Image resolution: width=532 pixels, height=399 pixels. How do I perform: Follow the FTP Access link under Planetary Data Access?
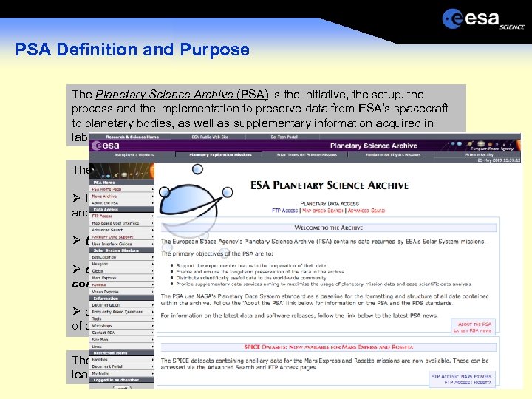tap(284, 211)
